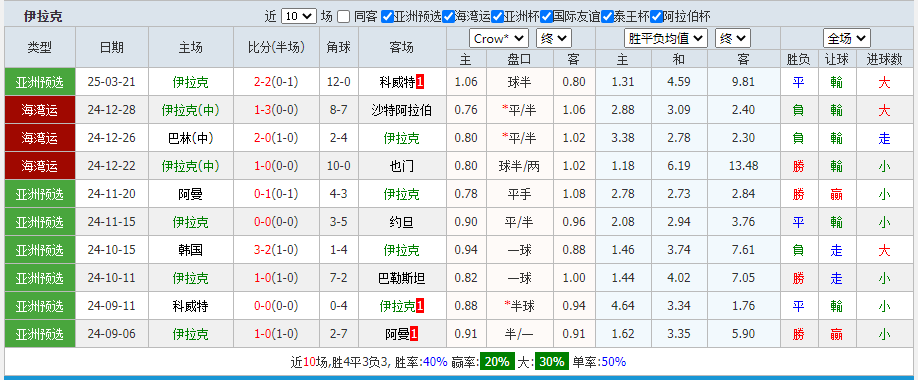918x380 pixels.
Task: Click away team 沙特阿拉伯
Action: 402,109
